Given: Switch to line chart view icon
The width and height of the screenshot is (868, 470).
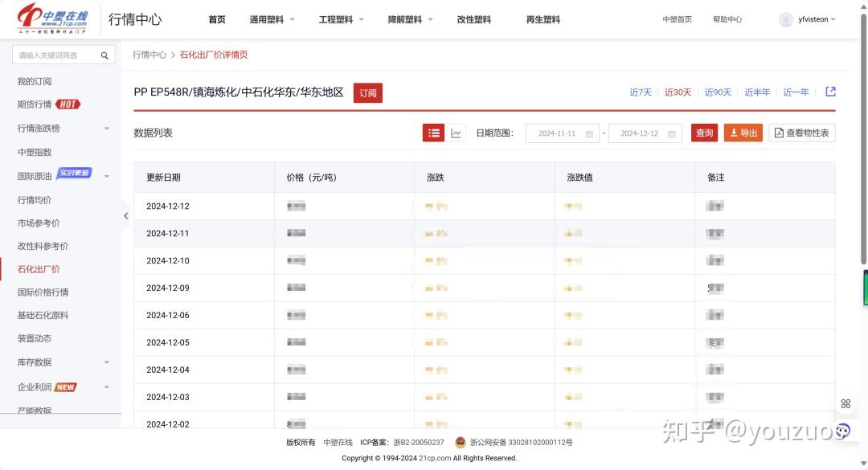Looking at the screenshot, I should click(x=457, y=133).
